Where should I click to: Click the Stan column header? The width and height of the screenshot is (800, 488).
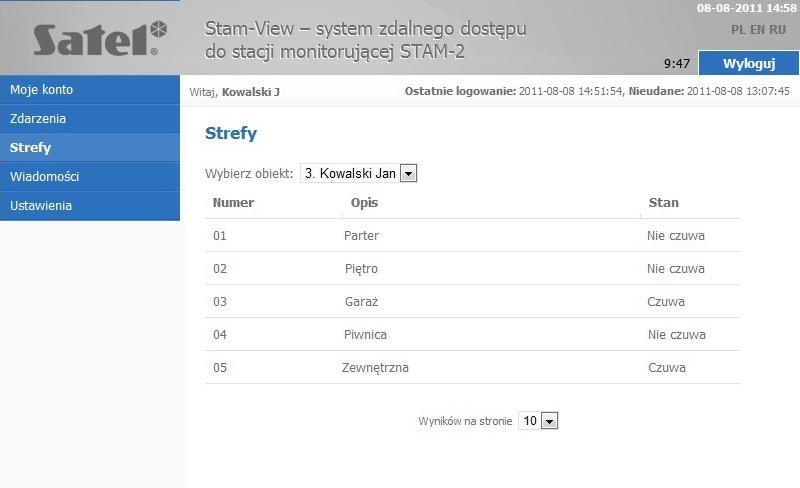pos(664,203)
